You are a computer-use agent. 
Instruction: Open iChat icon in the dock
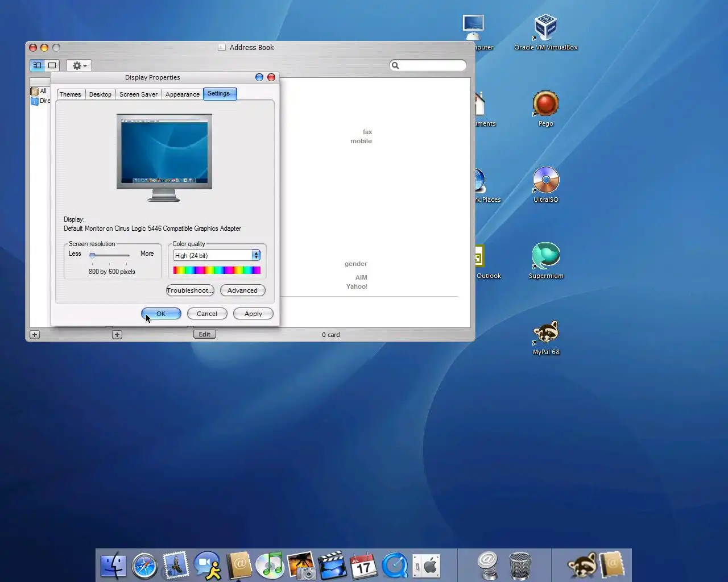click(208, 566)
